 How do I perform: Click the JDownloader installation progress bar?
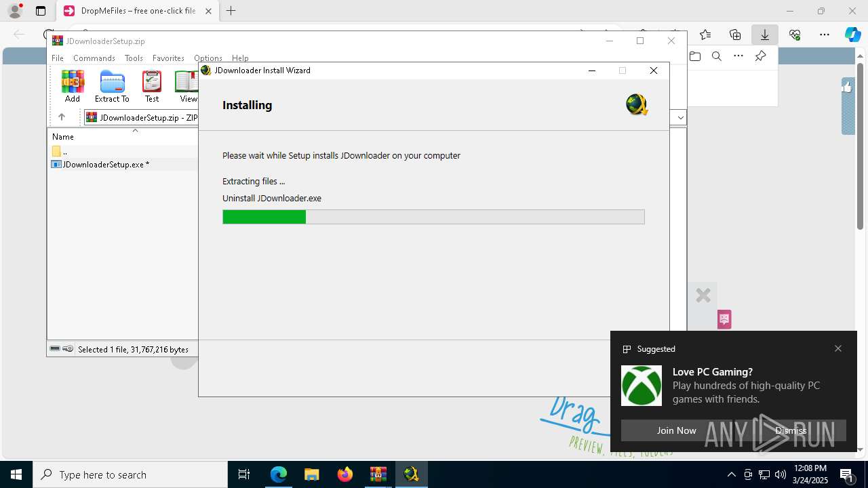coord(433,217)
